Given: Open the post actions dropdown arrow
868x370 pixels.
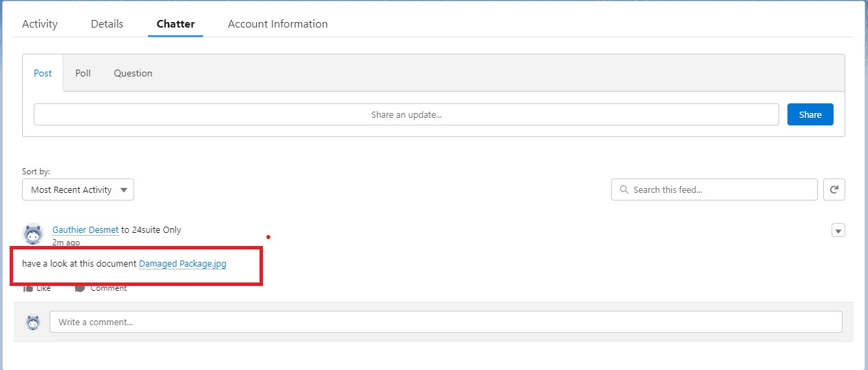Looking at the screenshot, I should pos(838,231).
